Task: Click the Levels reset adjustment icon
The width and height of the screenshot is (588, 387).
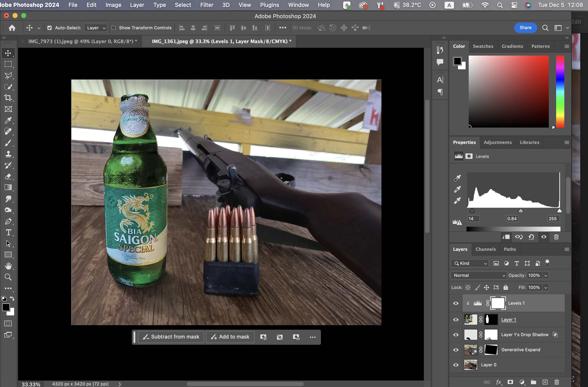Action: click(531, 237)
